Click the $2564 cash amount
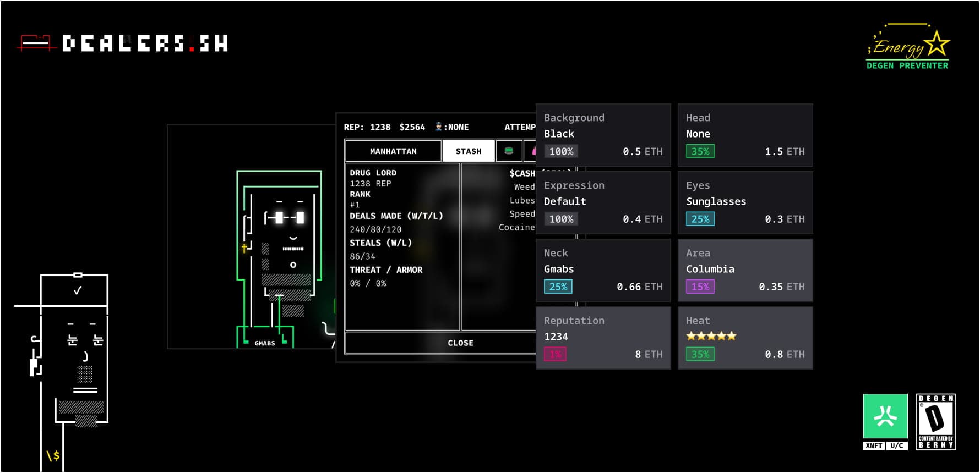Viewport: 980px width, 473px height. click(412, 127)
